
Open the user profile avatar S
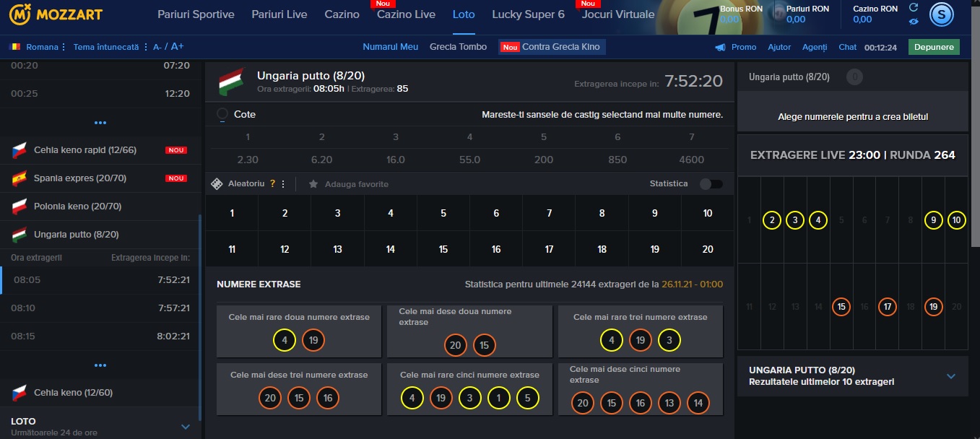tap(941, 14)
